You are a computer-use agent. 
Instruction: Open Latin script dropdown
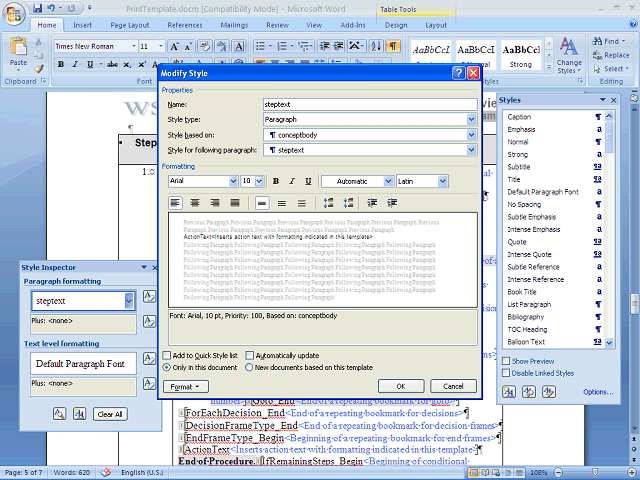pyautogui.click(x=442, y=181)
